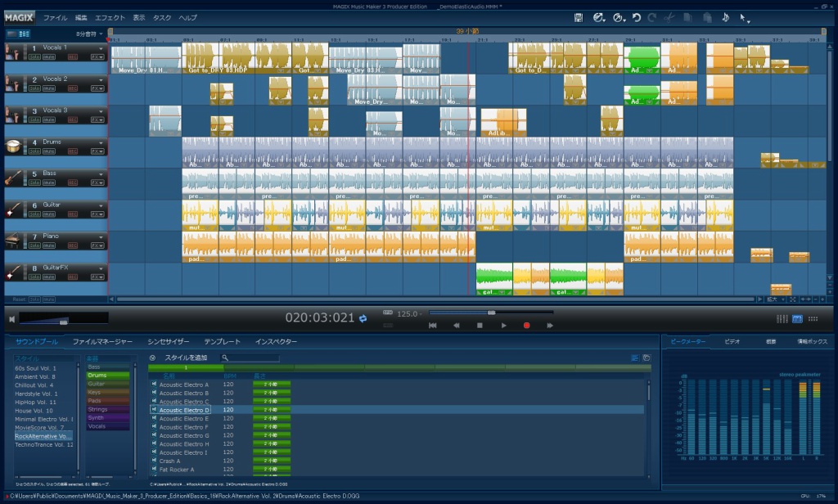Open the Piano track menu arrow
This screenshot has width=838, height=504.
pyautogui.click(x=101, y=237)
